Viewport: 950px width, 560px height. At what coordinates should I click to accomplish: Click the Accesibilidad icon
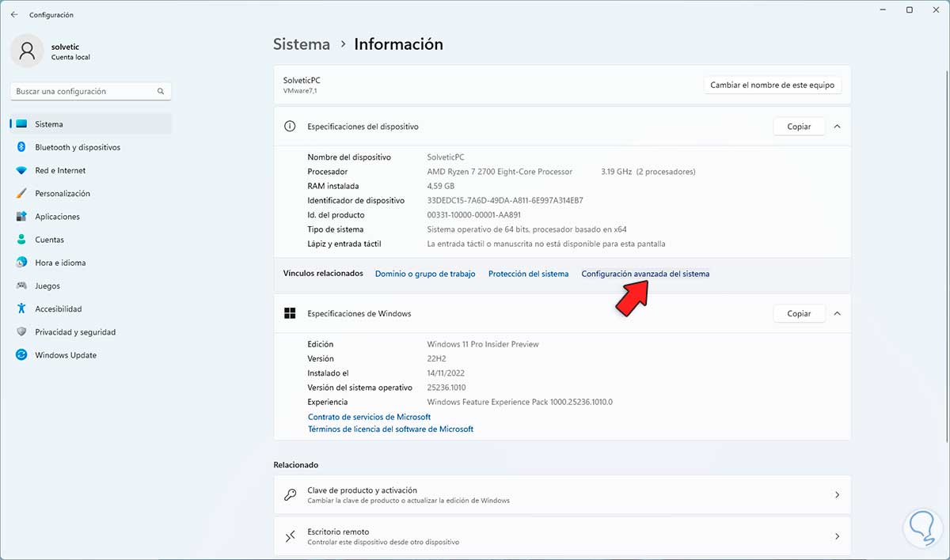pos(21,308)
